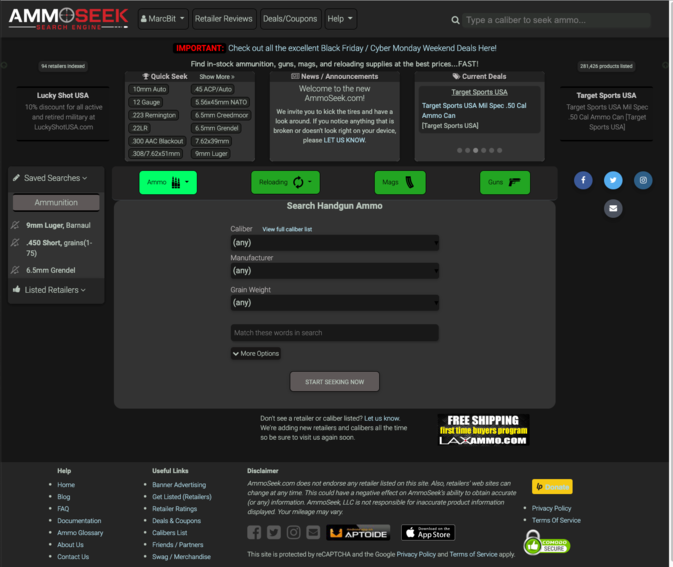The height and width of the screenshot is (567, 673).
Task: Select .223 Remington quick seek
Action: pyautogui.click(x=154, y=115)
